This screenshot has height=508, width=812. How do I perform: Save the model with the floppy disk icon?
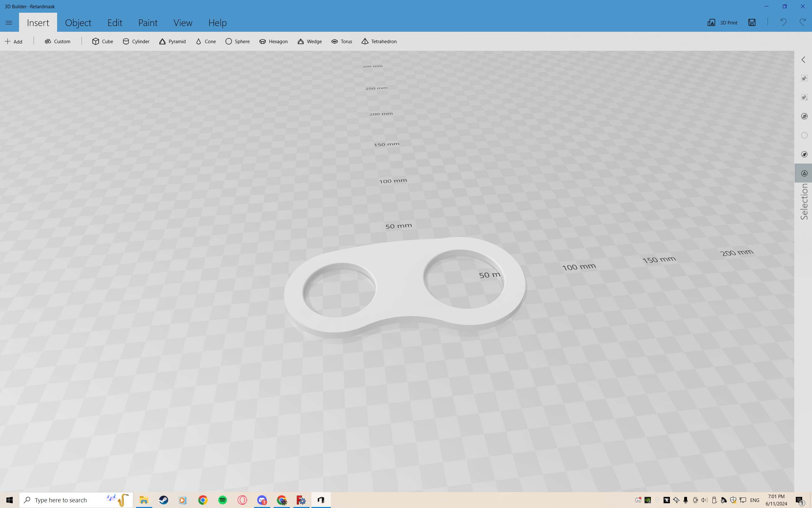752,23
